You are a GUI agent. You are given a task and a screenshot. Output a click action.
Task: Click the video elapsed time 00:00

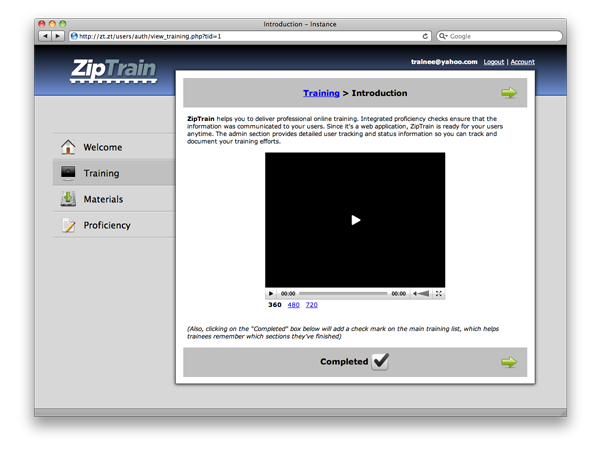288,293
